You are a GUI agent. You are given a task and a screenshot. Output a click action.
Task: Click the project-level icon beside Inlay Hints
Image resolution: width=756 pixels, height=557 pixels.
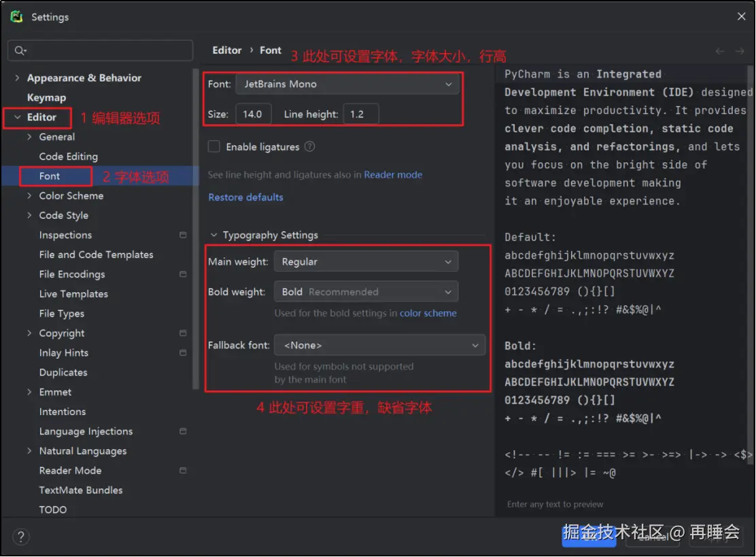[183, 353]
